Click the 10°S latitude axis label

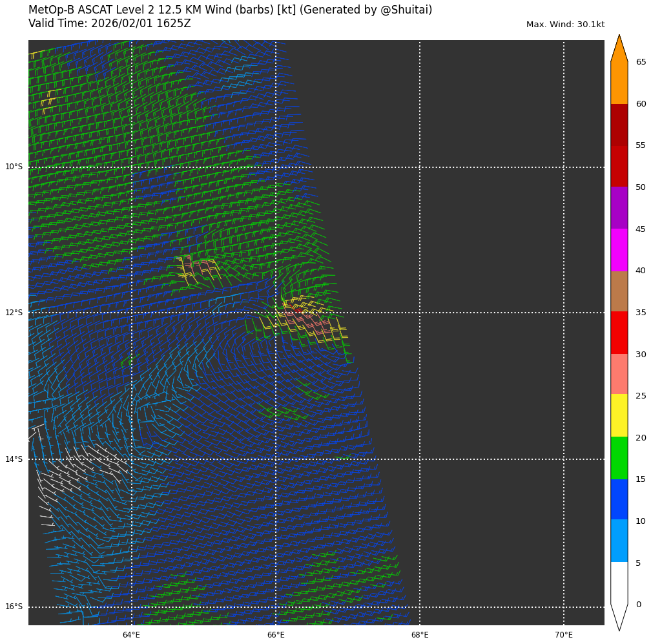(x=14, y=167)
